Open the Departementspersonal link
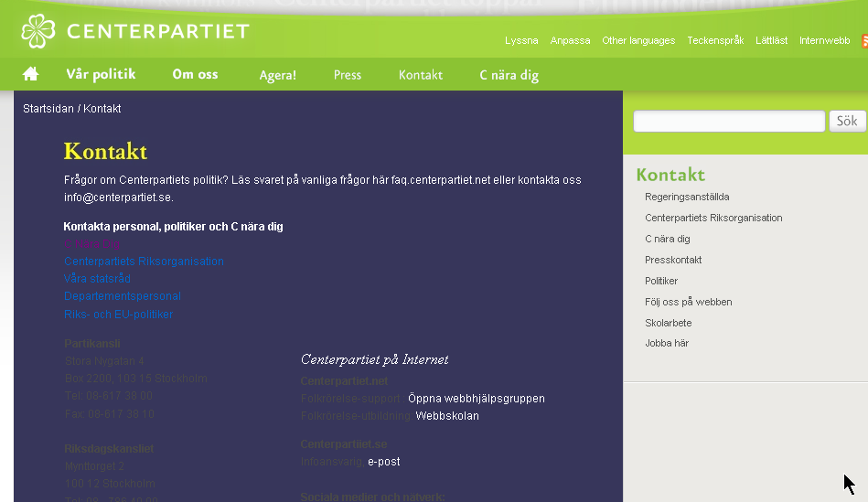The width and height of the screenshot is (868, 502). click(x=123, y=296)
